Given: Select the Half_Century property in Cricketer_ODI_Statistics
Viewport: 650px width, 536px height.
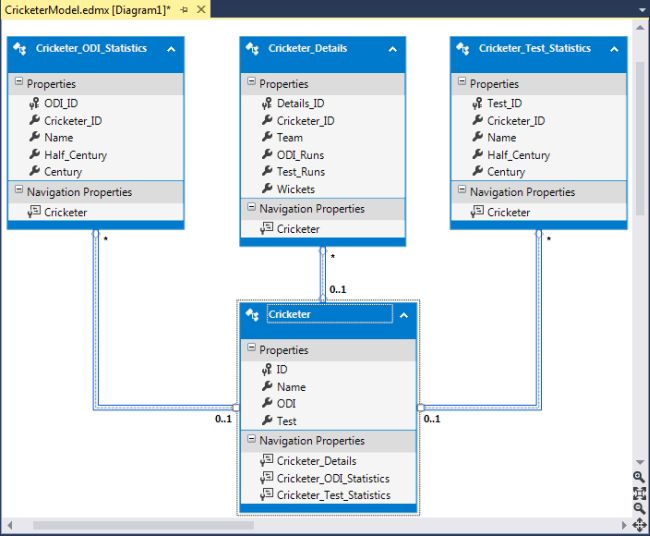Looking at the screenshot, I should tap(75, 155).
